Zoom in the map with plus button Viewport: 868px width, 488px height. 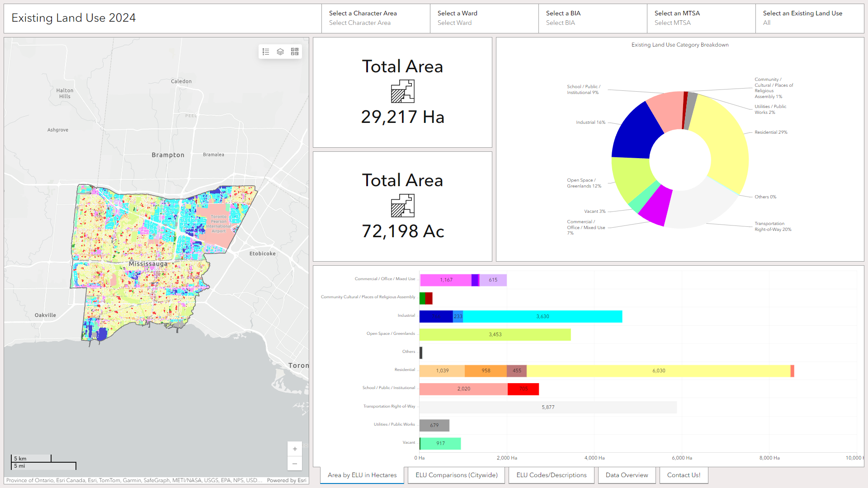pos(295,449)
